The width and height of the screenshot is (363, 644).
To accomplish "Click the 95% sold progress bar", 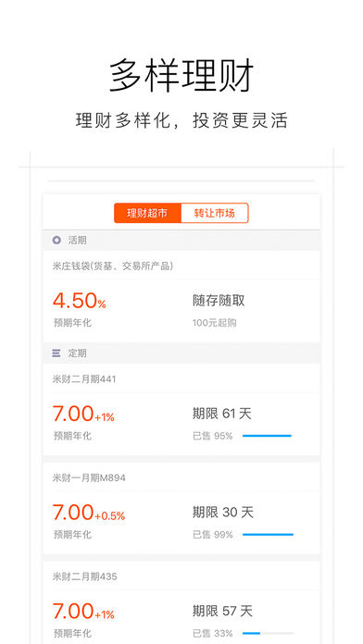I will (268, 436).
